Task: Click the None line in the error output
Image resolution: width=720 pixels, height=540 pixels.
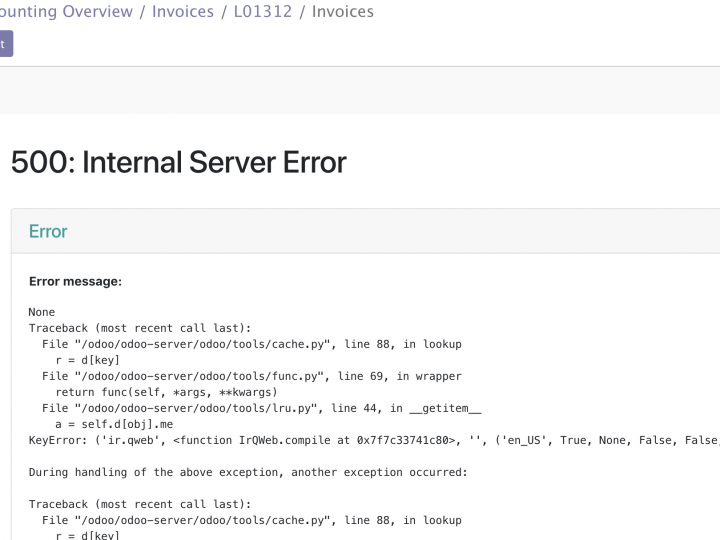Action: pos(42,312)
